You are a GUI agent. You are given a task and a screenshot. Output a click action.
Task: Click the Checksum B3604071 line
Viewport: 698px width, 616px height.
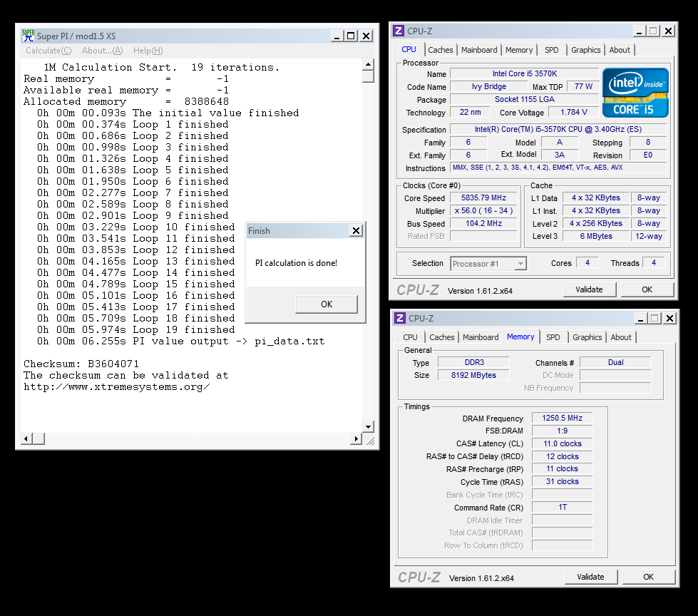[81, 364]
